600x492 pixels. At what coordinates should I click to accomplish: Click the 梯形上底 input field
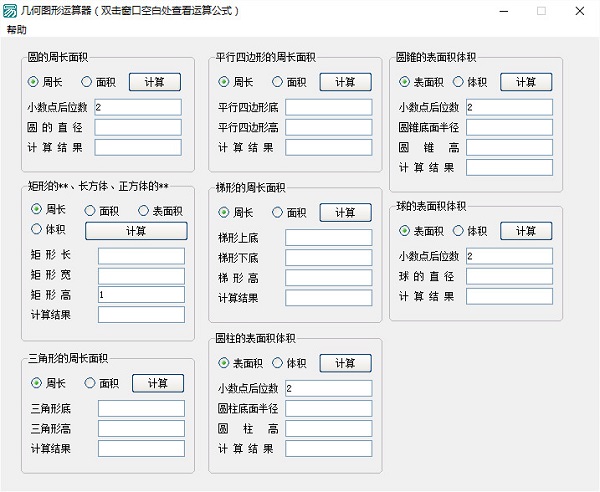tap(328, 238)
